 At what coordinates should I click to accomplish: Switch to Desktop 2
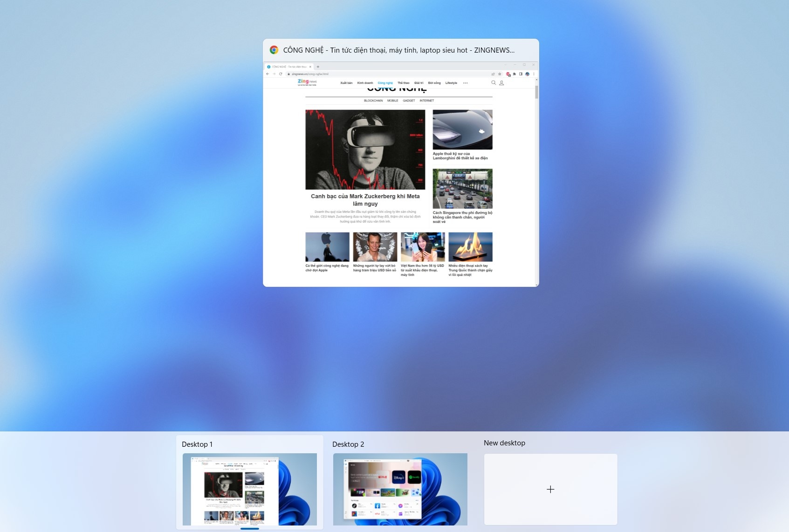coord(399,489)
